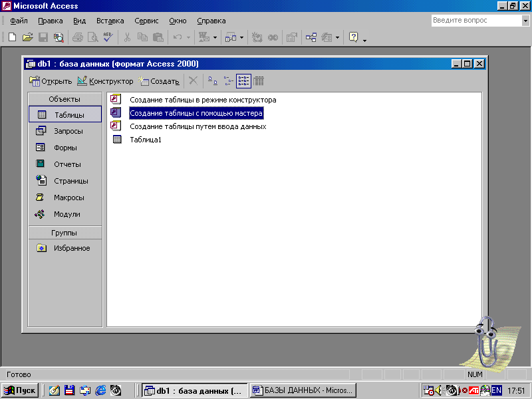The height and width of the screenshot is (399, 532).
Task: Click the Объекты header bar
Action: point(65,99)
